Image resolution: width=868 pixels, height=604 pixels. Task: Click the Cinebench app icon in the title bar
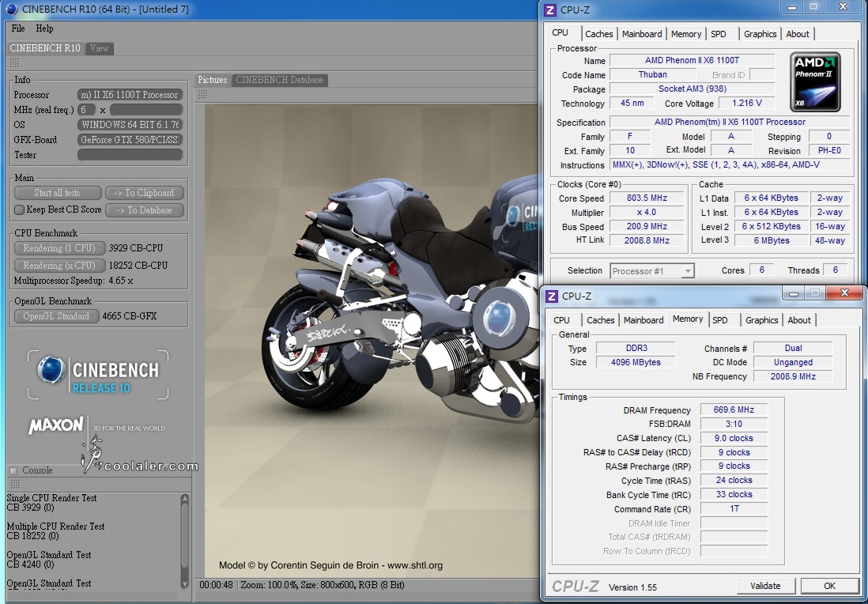tap(10, 9)
